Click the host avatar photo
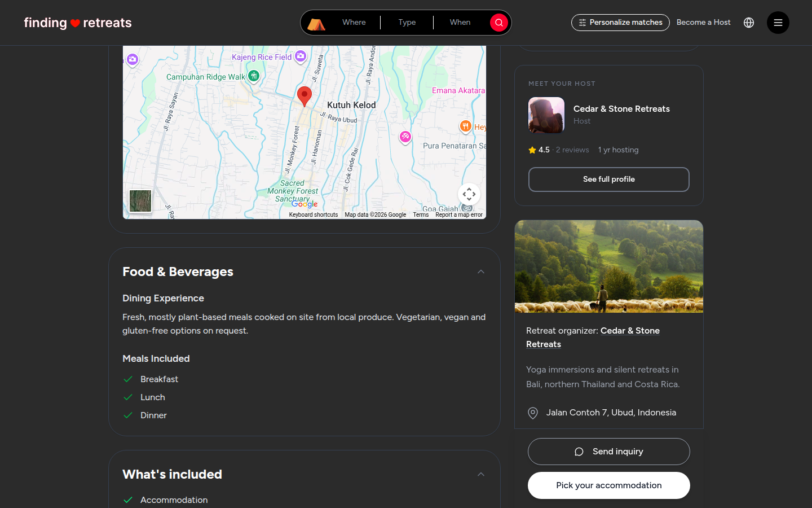812x508 pixels. pos(546,115)
